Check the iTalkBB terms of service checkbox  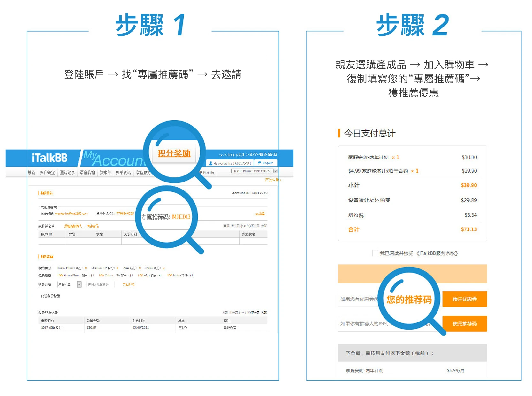point(375,253)
